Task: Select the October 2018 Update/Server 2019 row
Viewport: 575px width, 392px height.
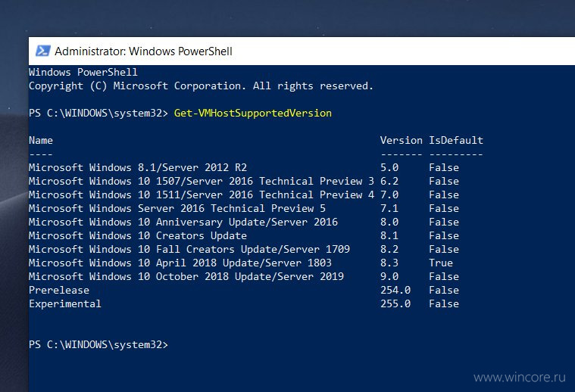Action: point(244,276)
